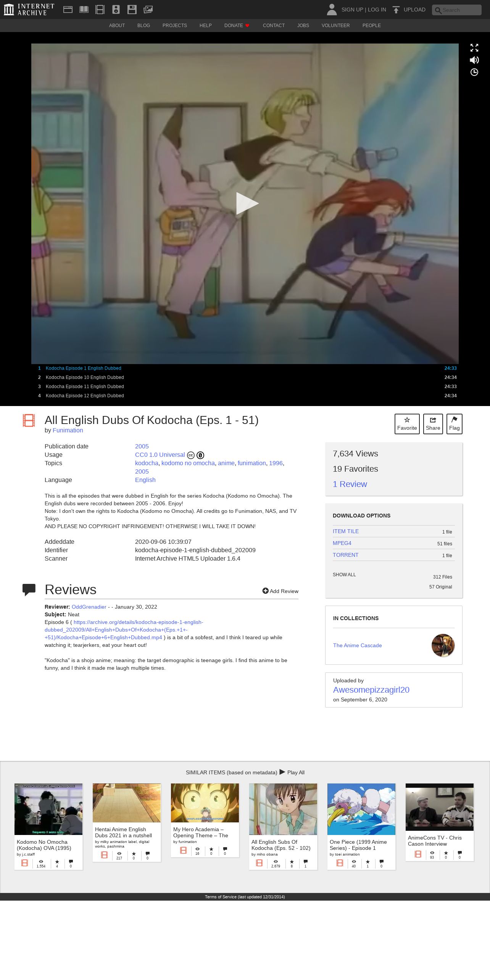Screen dimensions: 490x980
Task: Toggle fullscreen on the video player
Action: click(x=474, y=48)
